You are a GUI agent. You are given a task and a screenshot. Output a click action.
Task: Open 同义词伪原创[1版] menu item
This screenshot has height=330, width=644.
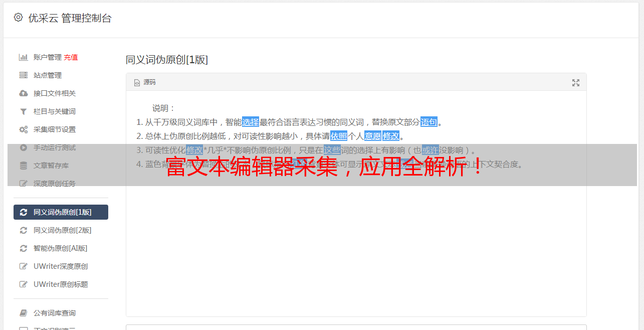[61, 212]
